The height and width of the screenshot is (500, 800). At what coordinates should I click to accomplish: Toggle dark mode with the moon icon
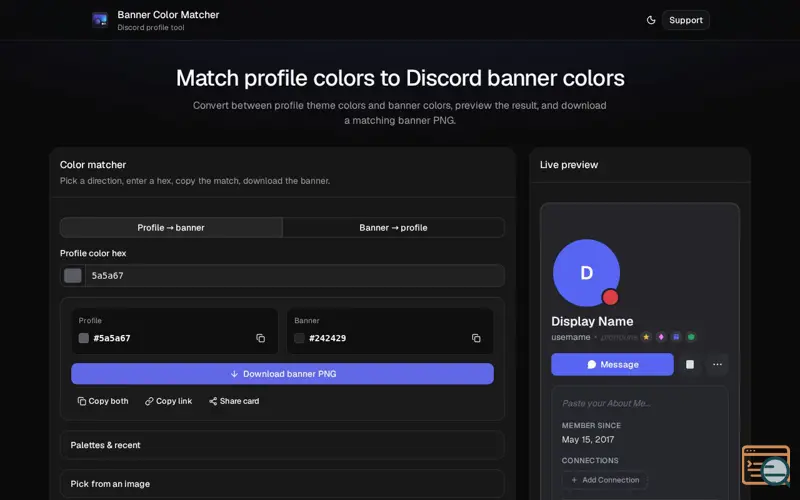[x=651, y=20]
